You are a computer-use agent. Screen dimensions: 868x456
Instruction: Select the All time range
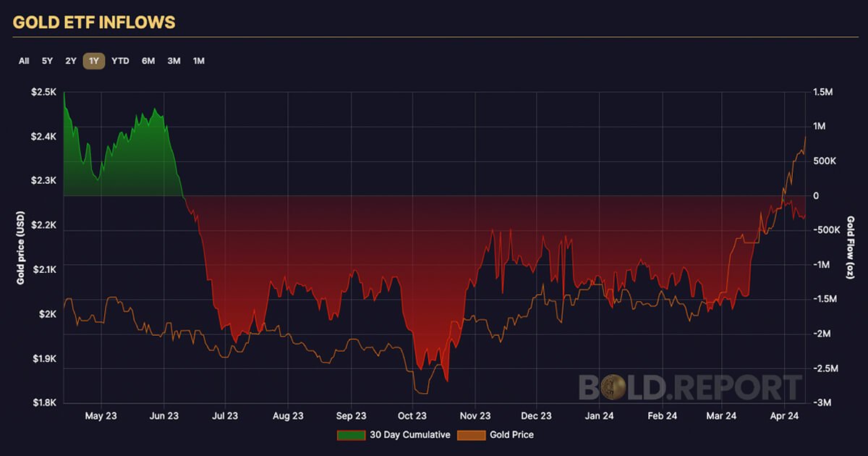pyautogui.click(x=24, y=61)
